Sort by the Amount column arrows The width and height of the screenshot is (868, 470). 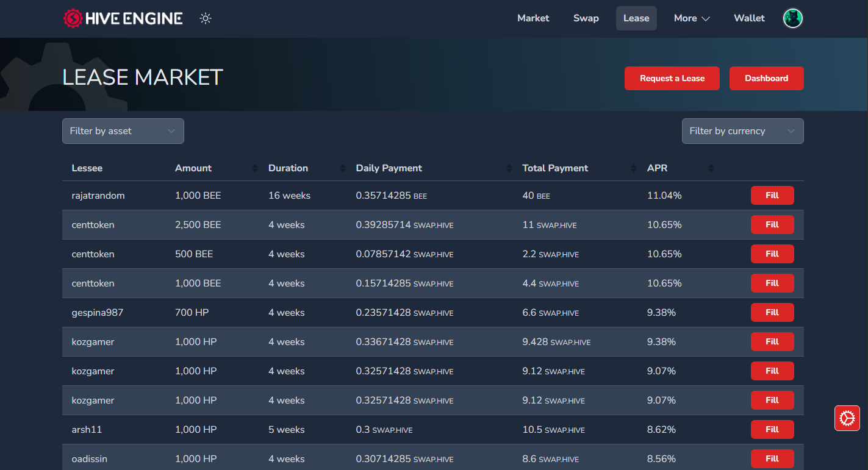click(254, 168)
